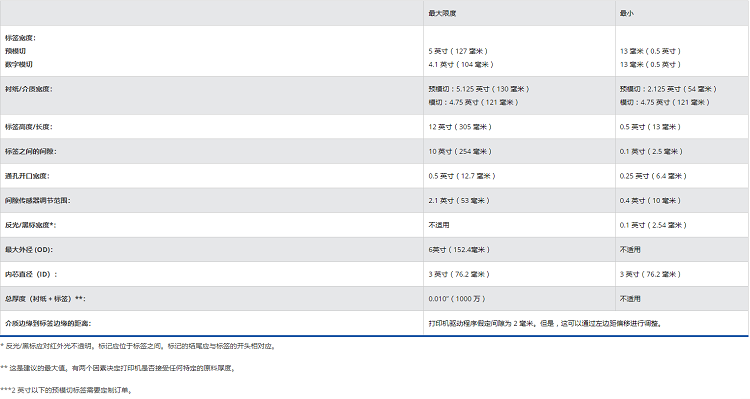
Task: Click '13 毫米 (0.5 英寸)' in 数字模切 row
Action: [x=651, y=65]
